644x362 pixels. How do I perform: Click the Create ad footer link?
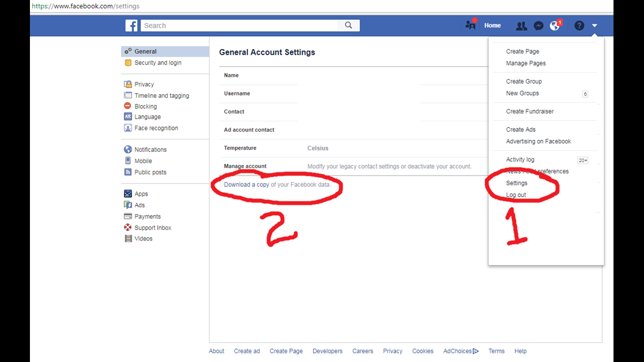click(247, 351)
